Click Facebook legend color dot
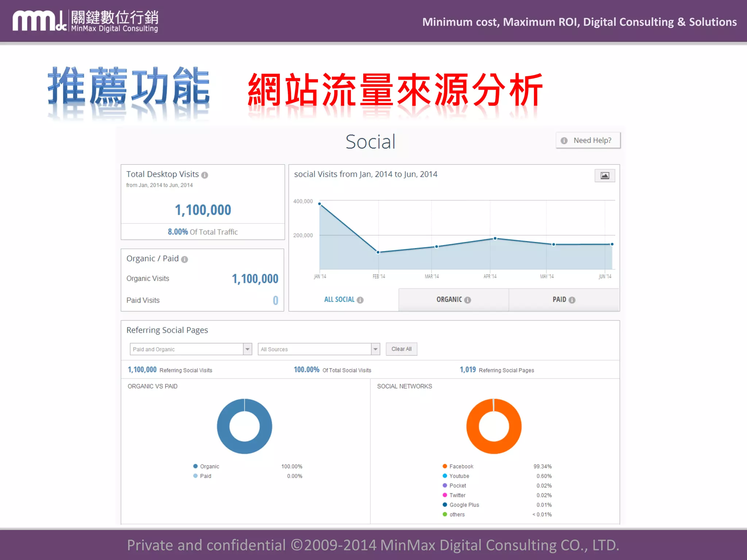The width and height of the screenshot is (747, 560). 445,466
